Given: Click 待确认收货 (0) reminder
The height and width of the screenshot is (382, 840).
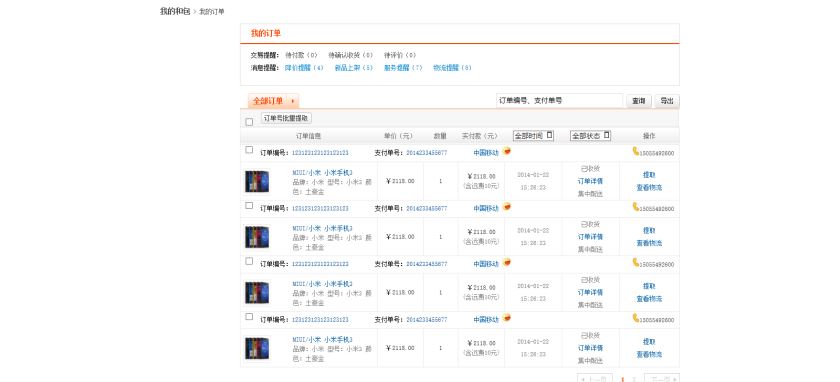Looking at the screenshot, I should (350, 55).
